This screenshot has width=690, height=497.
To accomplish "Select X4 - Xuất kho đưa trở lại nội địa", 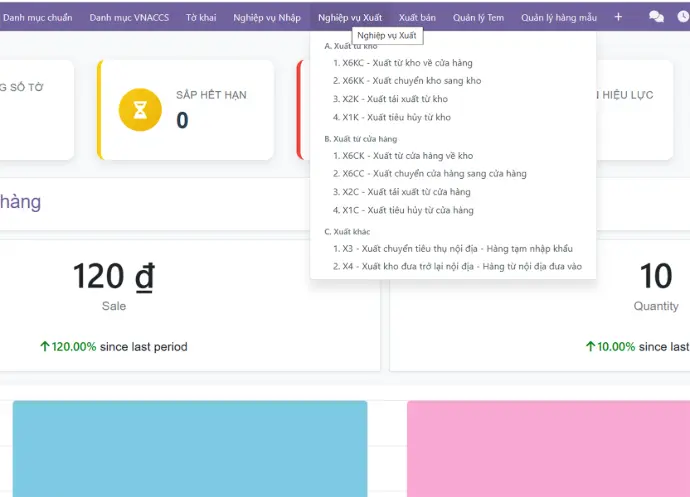I will [457, 266].
